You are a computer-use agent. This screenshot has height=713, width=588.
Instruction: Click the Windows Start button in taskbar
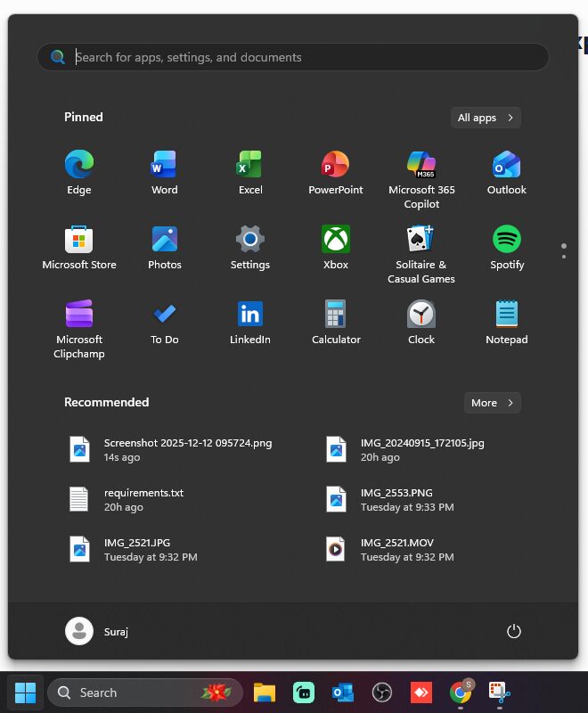(26, 693)
